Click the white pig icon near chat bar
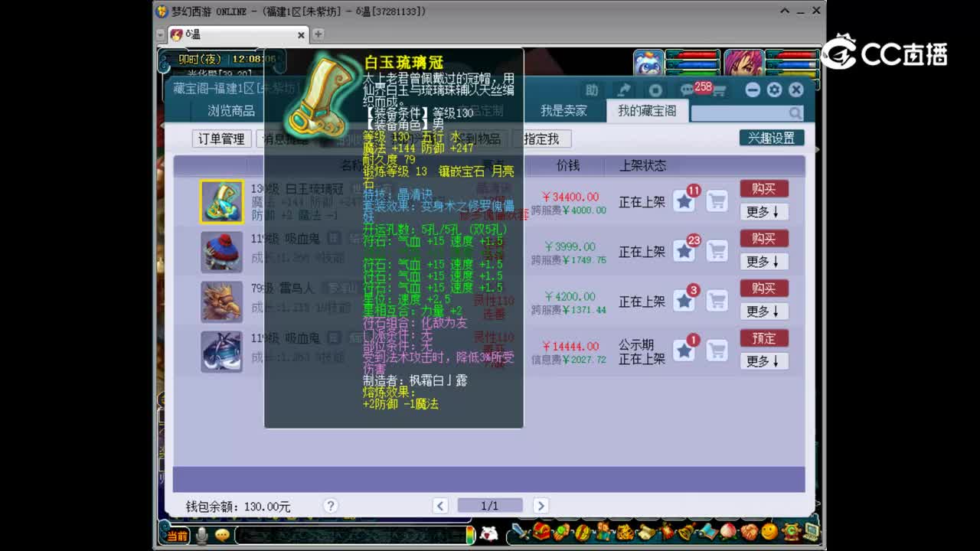The width and height of the screenshot is (980, 551). pos(488,533)
